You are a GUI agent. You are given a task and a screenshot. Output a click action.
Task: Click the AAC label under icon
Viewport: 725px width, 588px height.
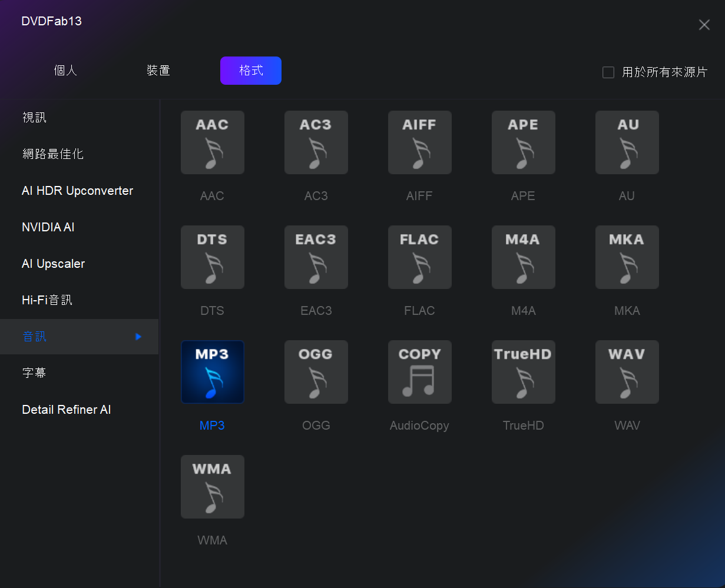coord(212,196)
